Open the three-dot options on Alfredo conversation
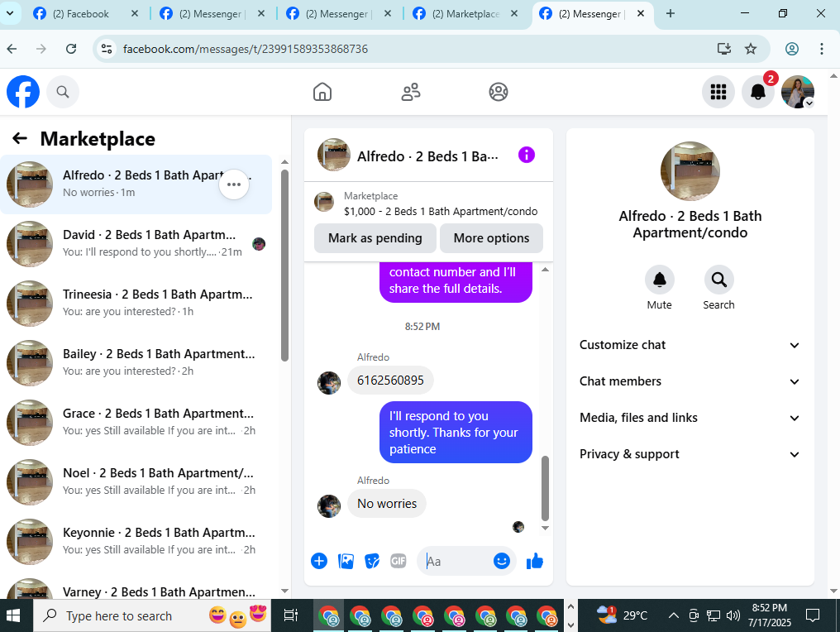840x632 pixels. (x=234, y=184)
